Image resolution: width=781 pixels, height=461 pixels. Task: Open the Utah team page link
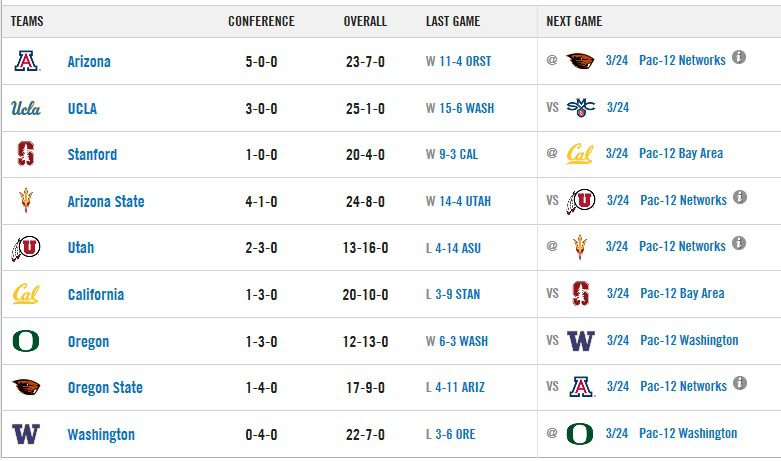pyautogui.click(x=81, y=247)
